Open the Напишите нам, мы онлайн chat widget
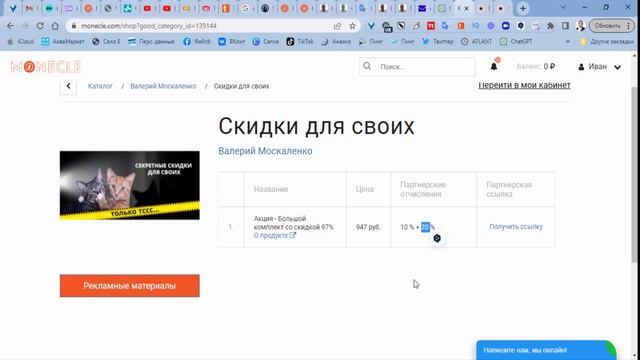640x360 pixels. [x=546, y=350]
